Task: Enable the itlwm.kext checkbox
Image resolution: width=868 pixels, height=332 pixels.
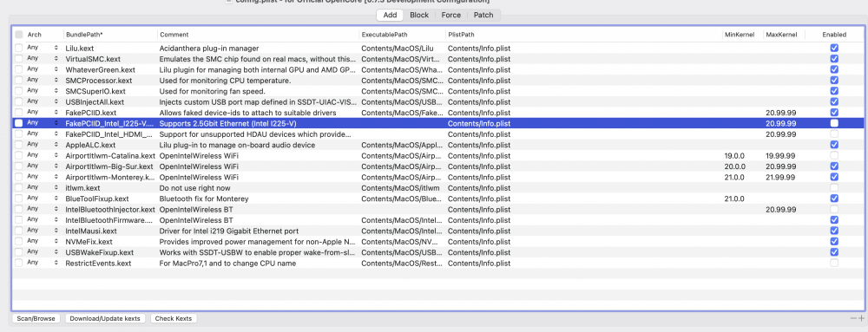Action: pyautogui.click(x=834, y=188)
